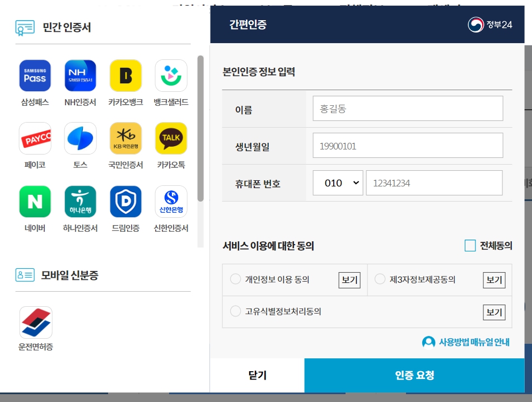Image resolution: width=532 pixels, height=402 pixels.
Task: Select the KB 국민인증서 icon
Action: 125,138
